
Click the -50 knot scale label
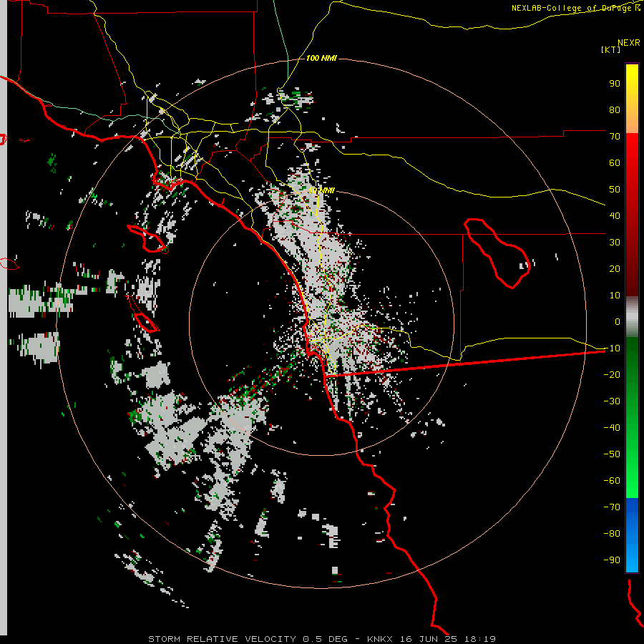pyautogui.click(x=612, y=454)
